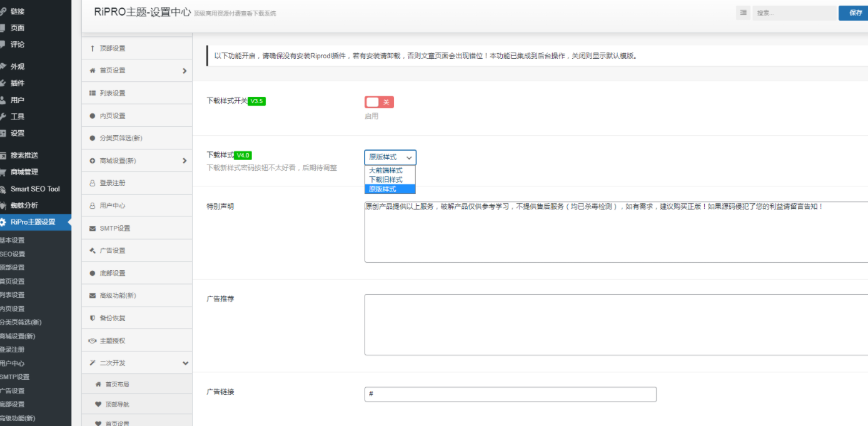
Task: Click the gavel icon beside 广告设置
Action: pos(93,251)
